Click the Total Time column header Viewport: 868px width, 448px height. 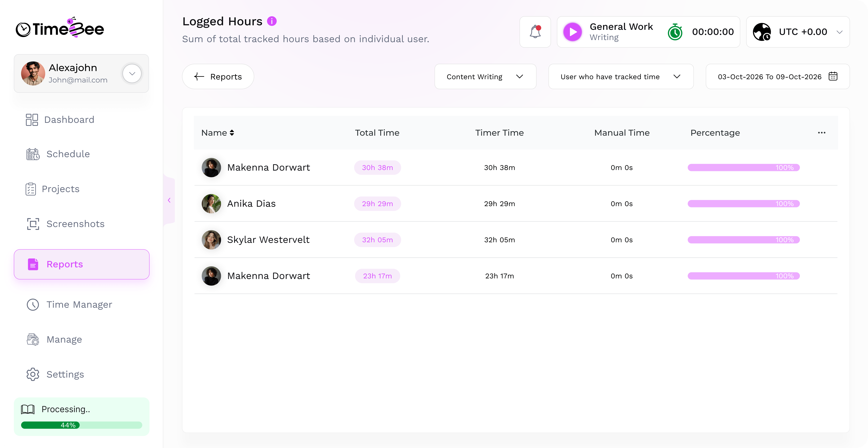point(377,133)
